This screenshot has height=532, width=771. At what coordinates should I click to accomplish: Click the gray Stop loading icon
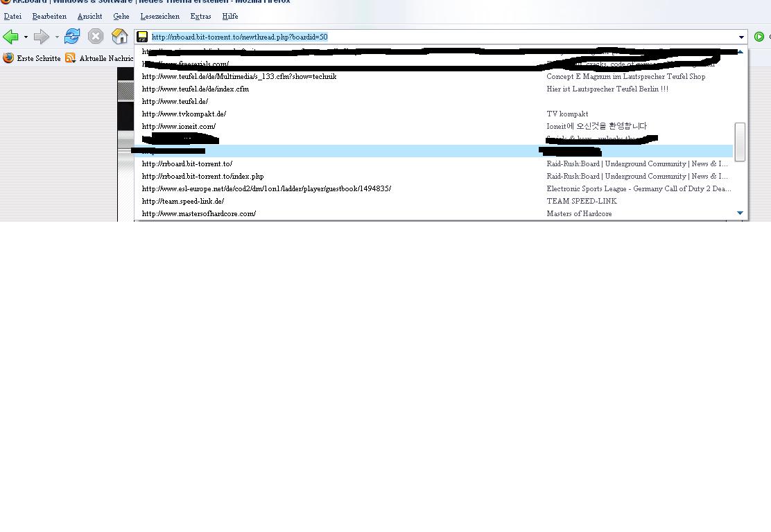click(x=96, y=36)
